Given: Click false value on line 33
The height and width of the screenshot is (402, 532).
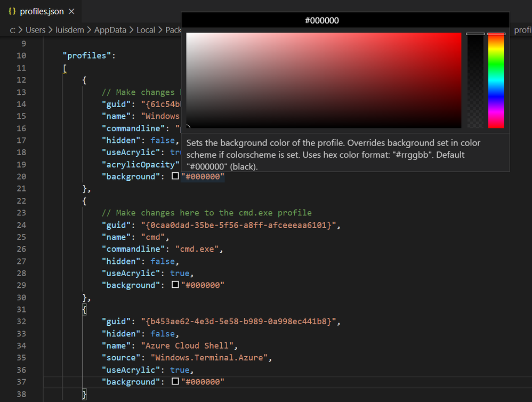Looking at the screenshot, I should 163,334.
